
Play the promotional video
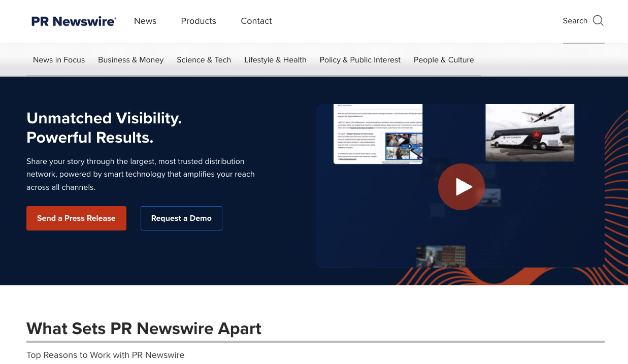pos(461,187)
